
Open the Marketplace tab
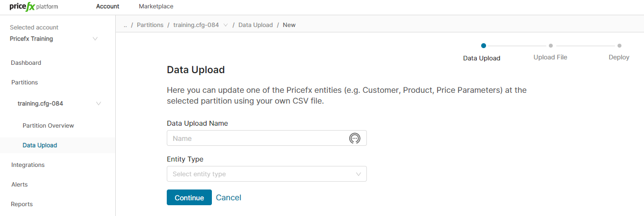pos(156,6)
